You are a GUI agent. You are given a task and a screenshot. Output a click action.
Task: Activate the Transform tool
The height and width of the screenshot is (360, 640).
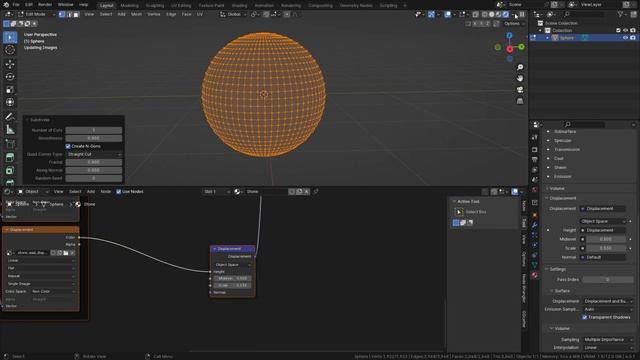point(10,102)
